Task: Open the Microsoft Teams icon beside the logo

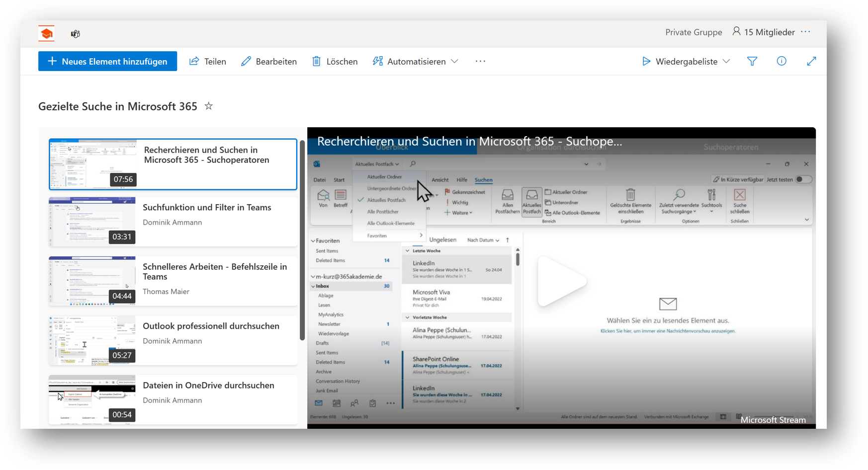Action: coord(76,34)
